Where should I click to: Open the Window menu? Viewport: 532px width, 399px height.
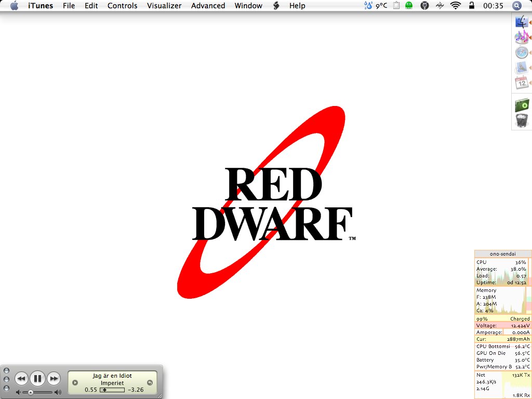[x=248, y=6]
